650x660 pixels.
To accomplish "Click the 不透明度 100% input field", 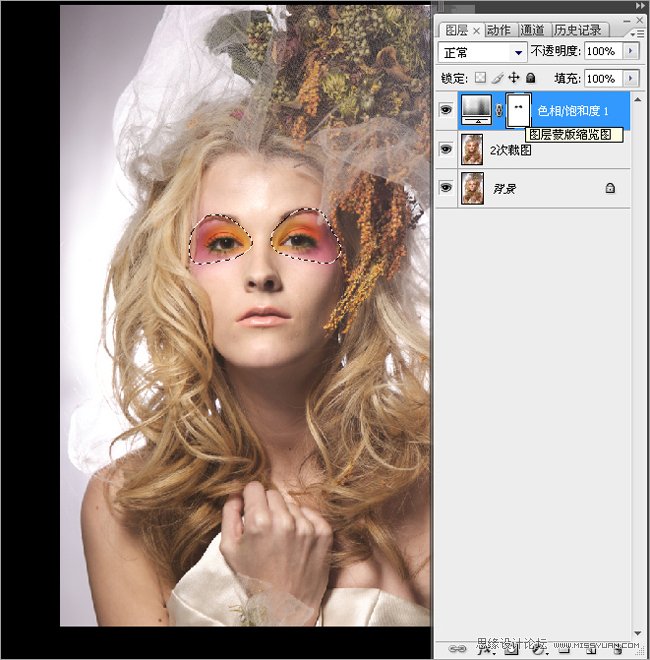I will pyautogui.click(x=601, y=51).
